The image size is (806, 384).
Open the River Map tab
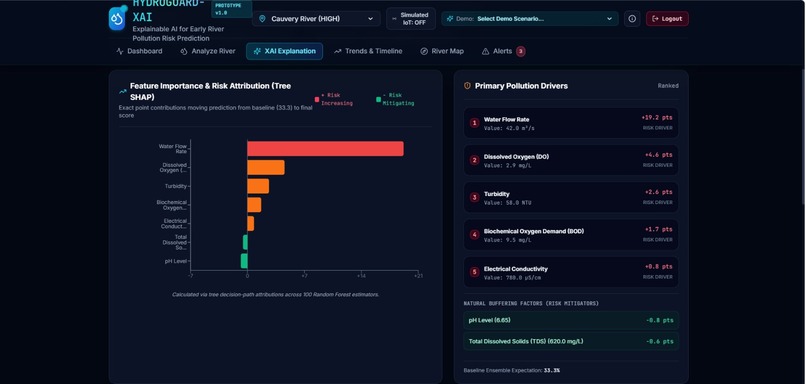coord(442,51)
